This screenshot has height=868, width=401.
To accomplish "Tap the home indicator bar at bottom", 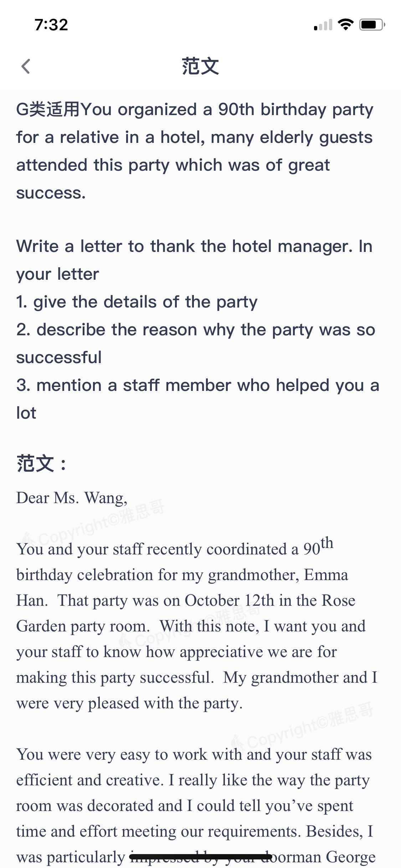I will (201, 856).
